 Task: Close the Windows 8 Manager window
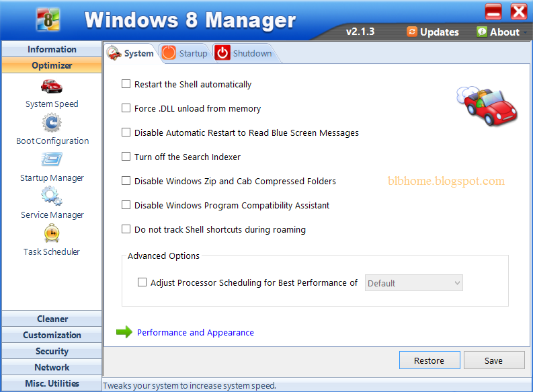point(519,12)
